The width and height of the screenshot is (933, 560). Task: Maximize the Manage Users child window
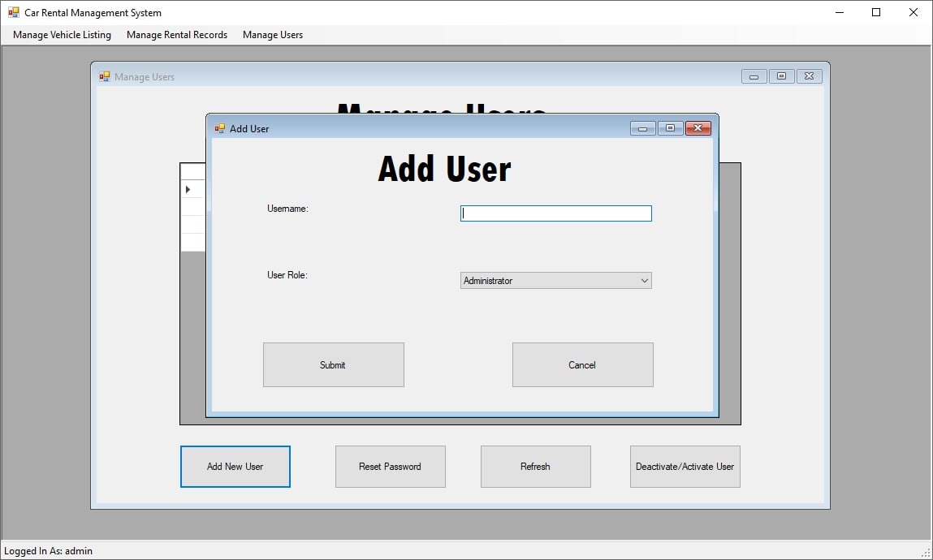coord(781,76)
